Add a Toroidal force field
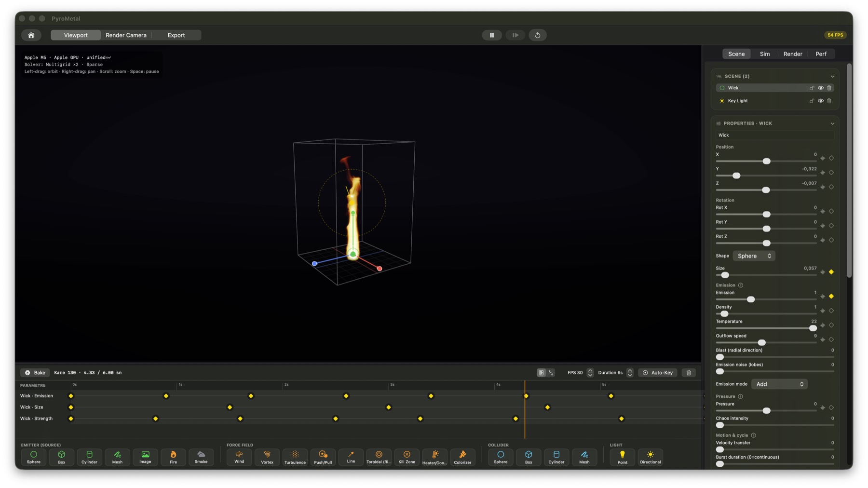Viewport: 868px width, 488px height. pos(379,457)
